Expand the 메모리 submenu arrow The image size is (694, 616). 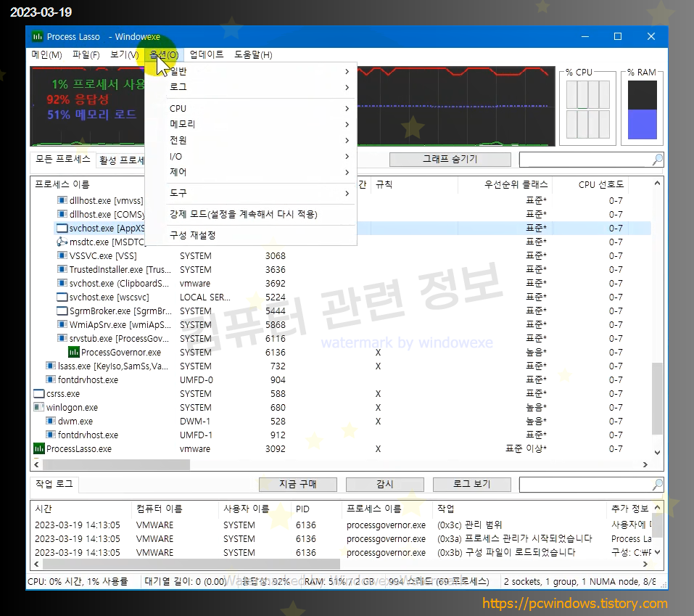347,125
